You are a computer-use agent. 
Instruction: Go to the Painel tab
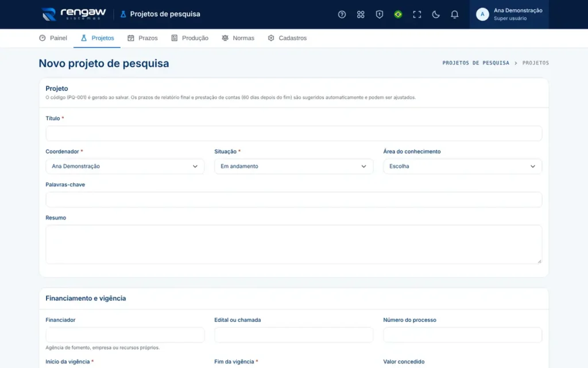53,38
